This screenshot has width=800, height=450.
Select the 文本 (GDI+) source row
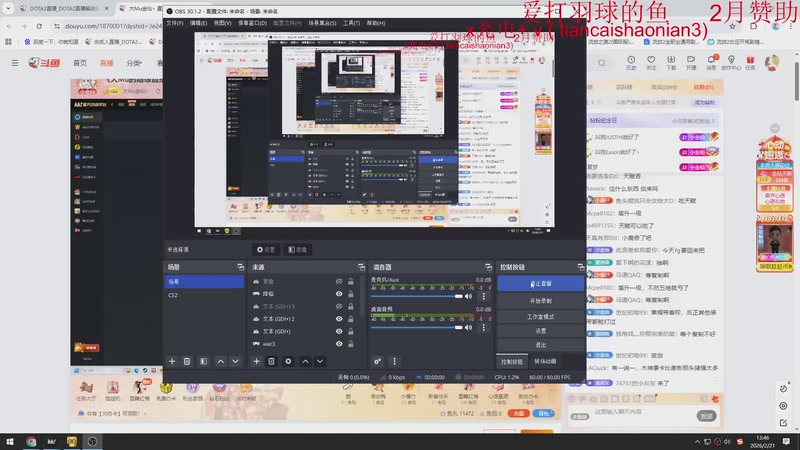(302, 332)
